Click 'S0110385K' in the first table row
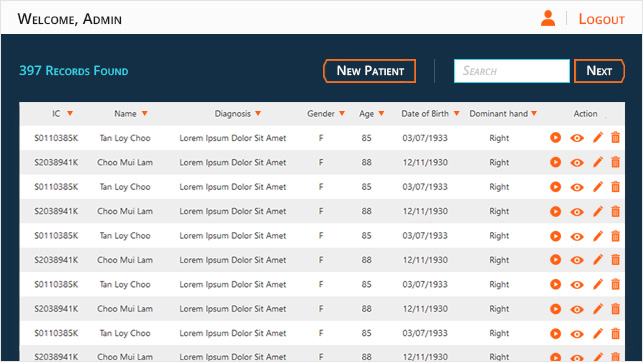The height and width of the screenshot is (362, 643). (x=56, y=138)
